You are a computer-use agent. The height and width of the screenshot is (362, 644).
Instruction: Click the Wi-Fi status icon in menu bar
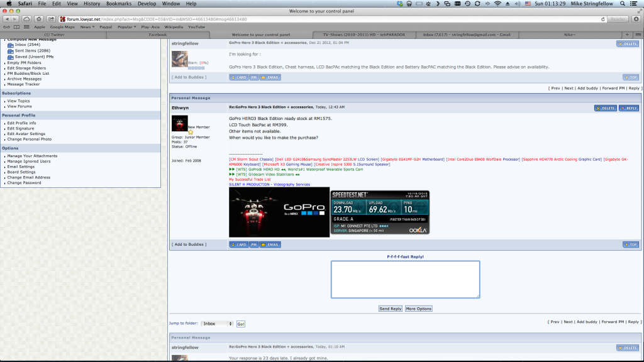point(498,4)
